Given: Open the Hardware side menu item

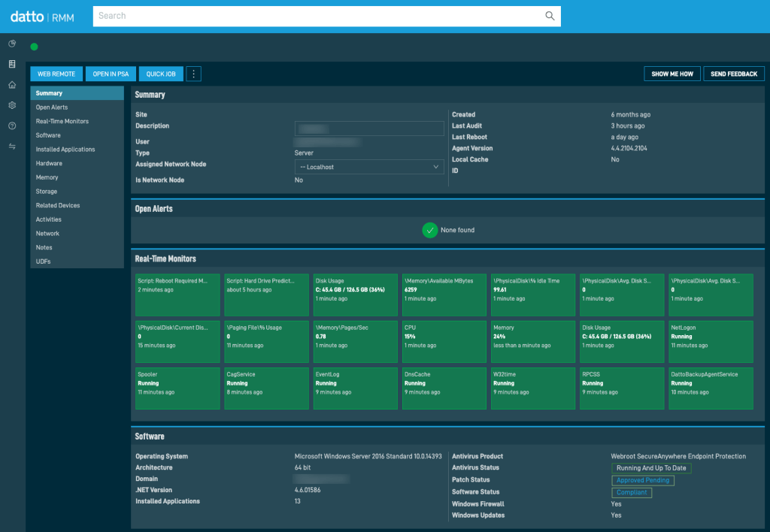Looking at the screenshot, I should pyautogui.click(x=77, y=163).
